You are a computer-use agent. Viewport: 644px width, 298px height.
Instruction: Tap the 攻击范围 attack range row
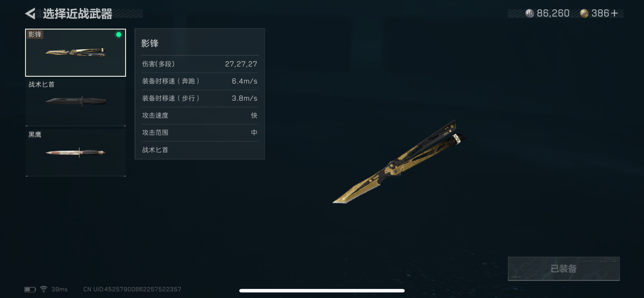(200, 132)
